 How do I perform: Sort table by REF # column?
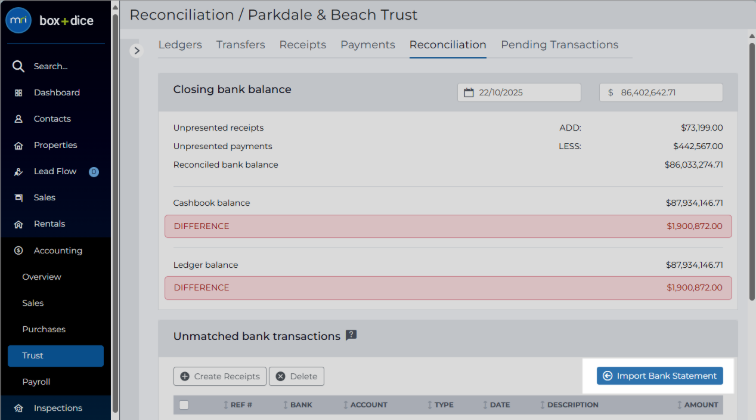(x=238, y=405)
